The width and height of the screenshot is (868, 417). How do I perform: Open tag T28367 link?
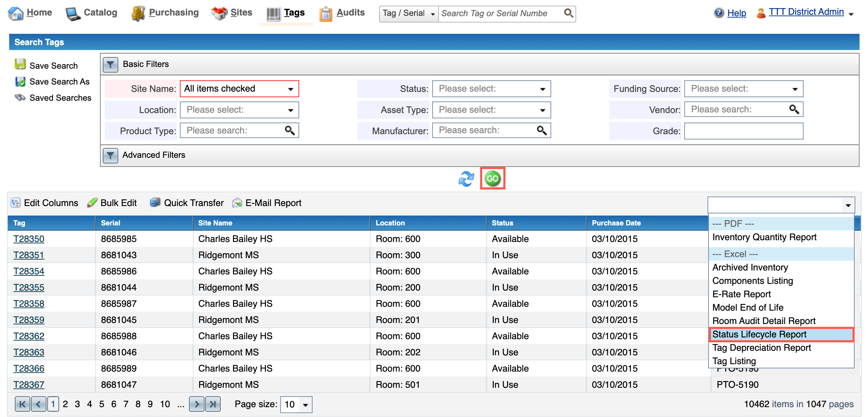tap(29, 385)
